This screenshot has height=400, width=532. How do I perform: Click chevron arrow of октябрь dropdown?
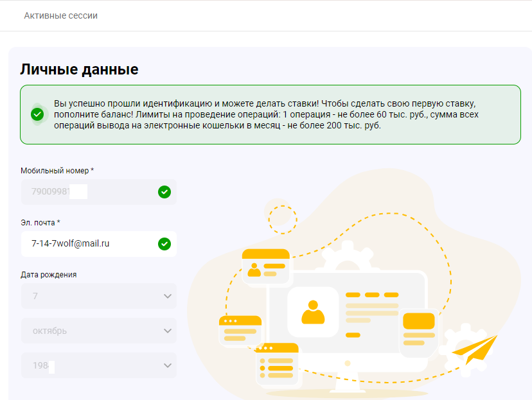168,331
